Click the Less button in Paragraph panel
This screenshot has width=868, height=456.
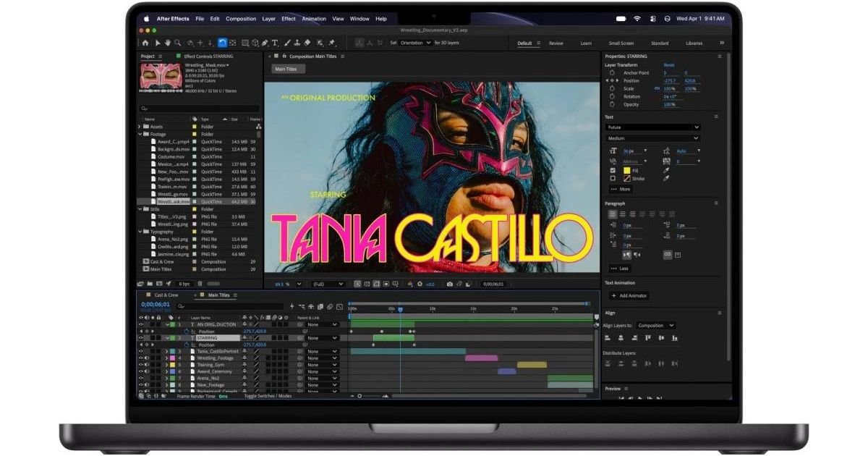620,269
